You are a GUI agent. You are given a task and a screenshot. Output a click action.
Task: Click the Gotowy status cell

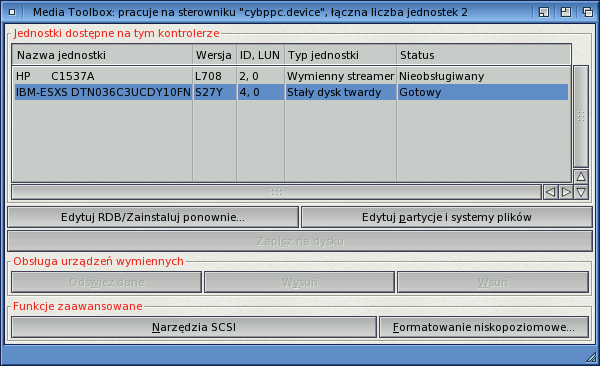[420, 92]
